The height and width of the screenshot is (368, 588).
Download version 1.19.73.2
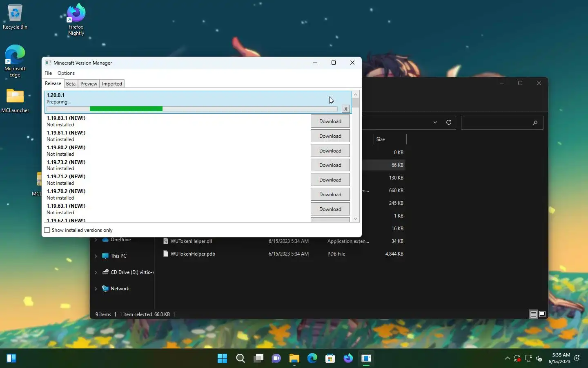pos(330,165)
